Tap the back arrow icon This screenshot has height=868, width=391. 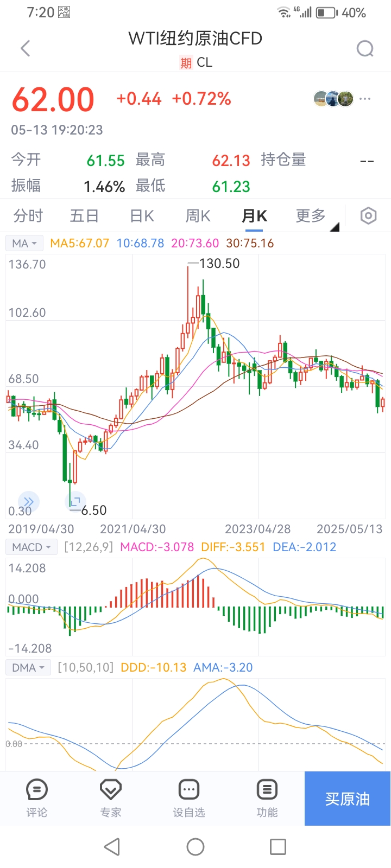pos(25,48)
